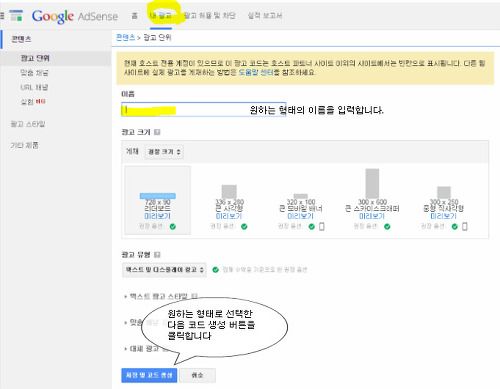Click green checkmark under 300 x 600
Image resolution: width=500 pixels, height=389 pixels.
click(x=387, y=227)
